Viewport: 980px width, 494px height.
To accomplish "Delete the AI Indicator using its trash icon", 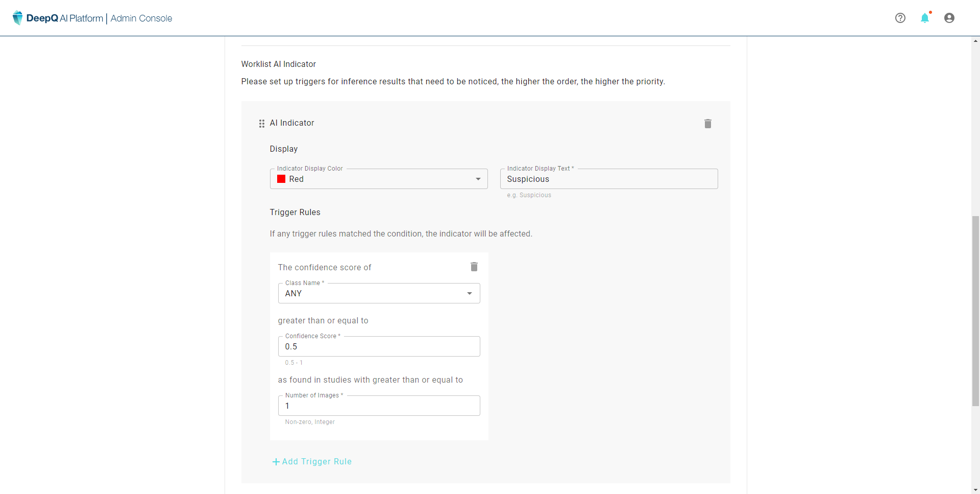I will [x=707, y=124].
